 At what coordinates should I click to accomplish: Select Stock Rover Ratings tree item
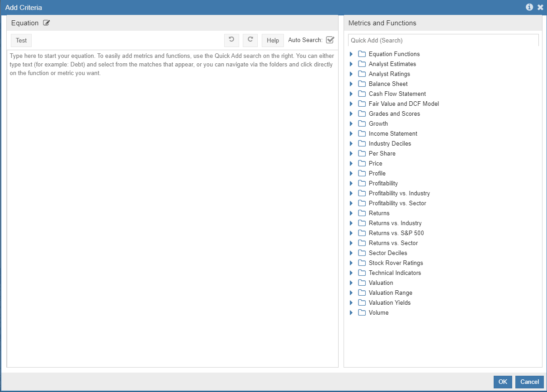click(x=396, y=263)
